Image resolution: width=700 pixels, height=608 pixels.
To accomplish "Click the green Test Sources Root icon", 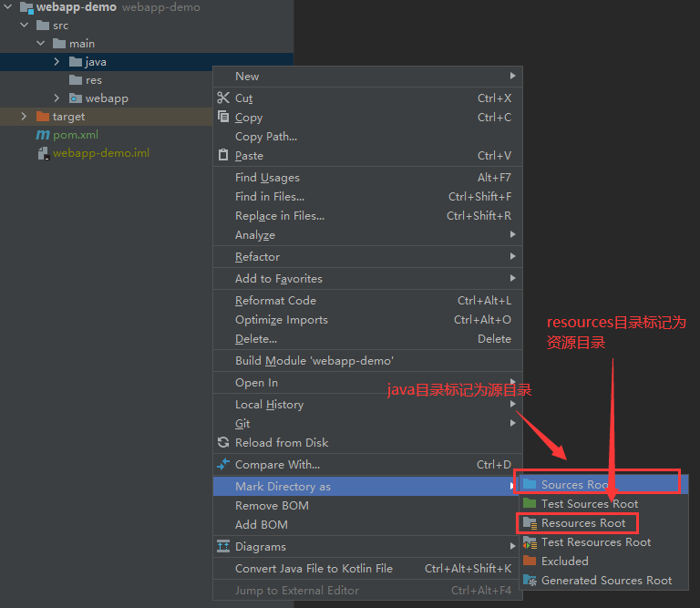I will click(x=530, y=503).
